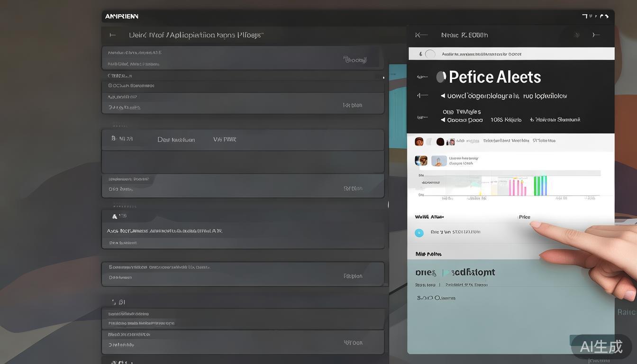This screenshot has height=364, width=637.
Task: Click the right-side button on third list row
Action: coord(353,105)
